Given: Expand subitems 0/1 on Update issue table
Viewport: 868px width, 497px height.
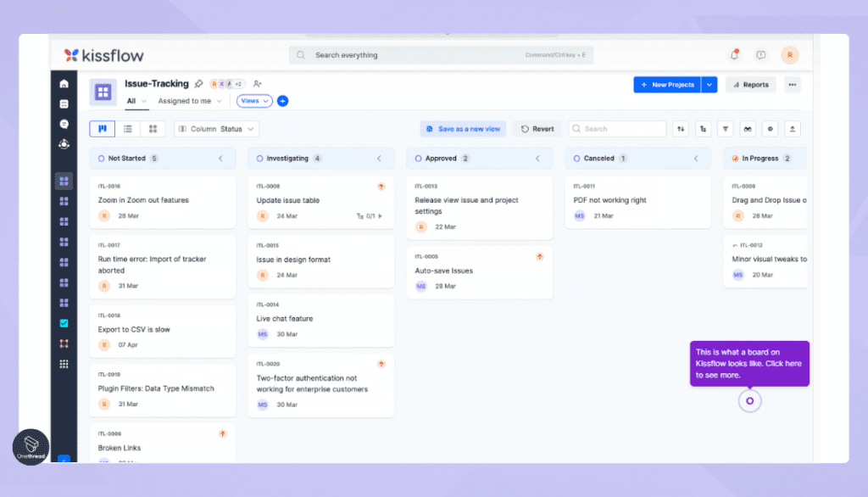Looking at the screenshot, I should click(x=370, y=216).
